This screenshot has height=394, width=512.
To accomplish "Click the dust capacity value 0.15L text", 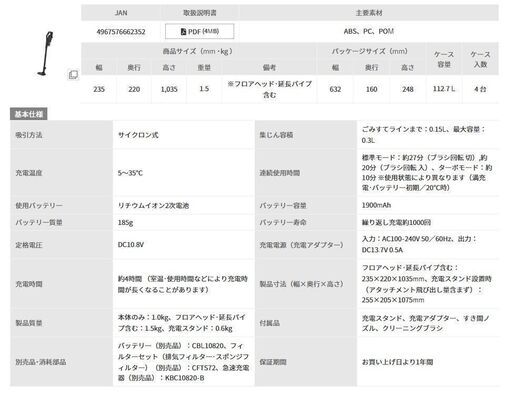I will point(423,135).
